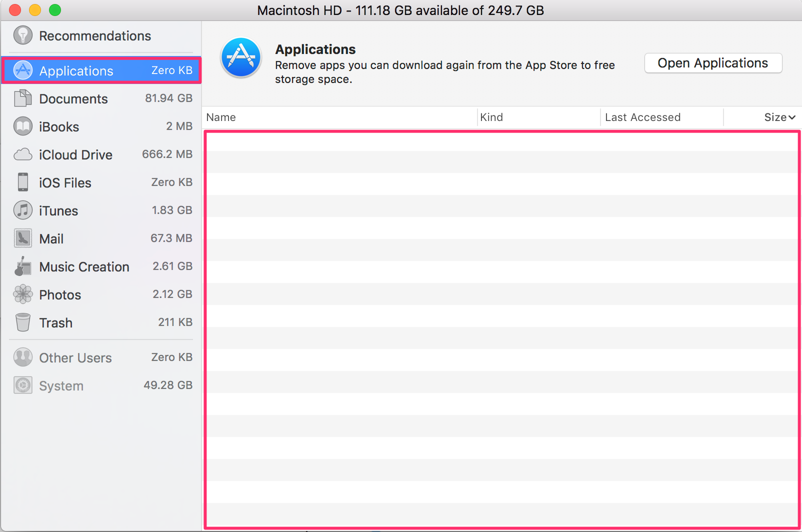Click the 67.3 MB Mail size
The image size is (802, 532).
[x=171, y=238]
